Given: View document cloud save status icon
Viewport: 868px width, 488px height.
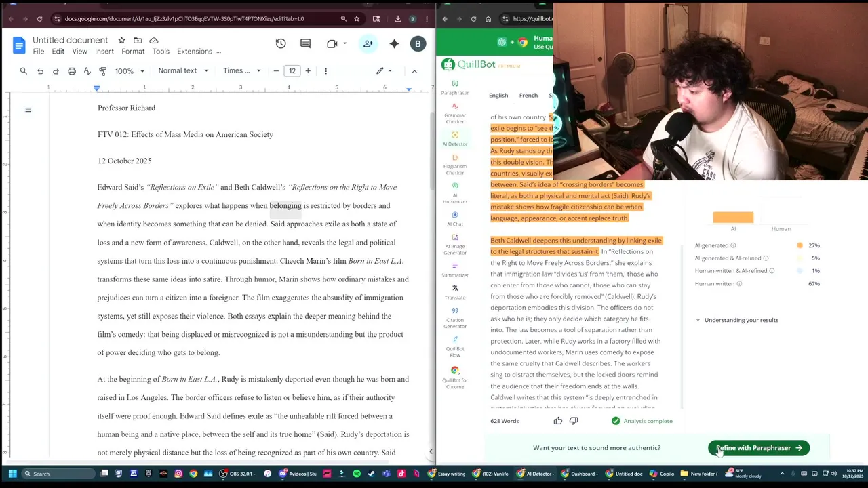Looking at the screenshot, I should click(x=154, y=41).
